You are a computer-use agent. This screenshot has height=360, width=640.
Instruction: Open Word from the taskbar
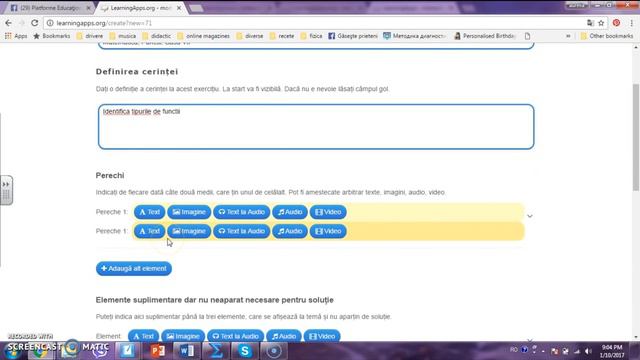(x=187, y=351)
